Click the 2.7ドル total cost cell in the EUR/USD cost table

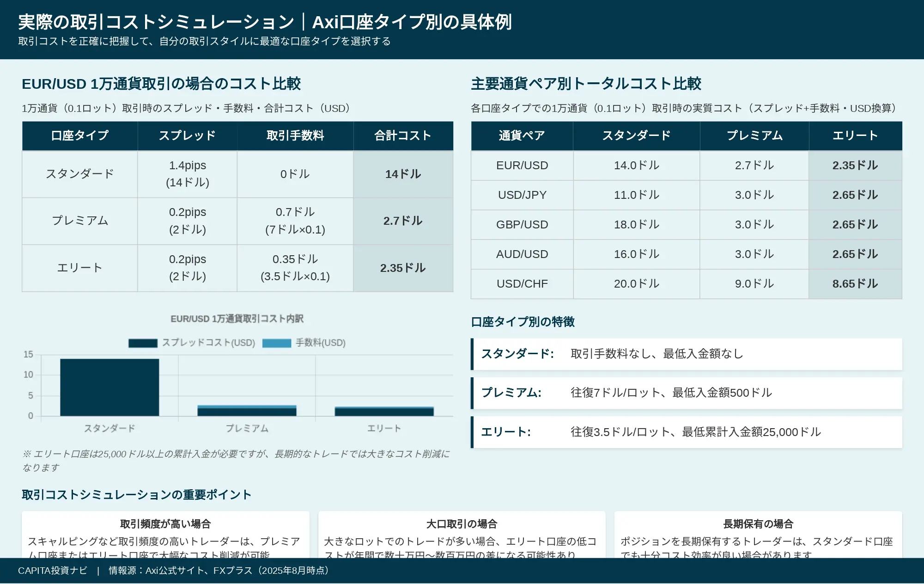[403, 221]
